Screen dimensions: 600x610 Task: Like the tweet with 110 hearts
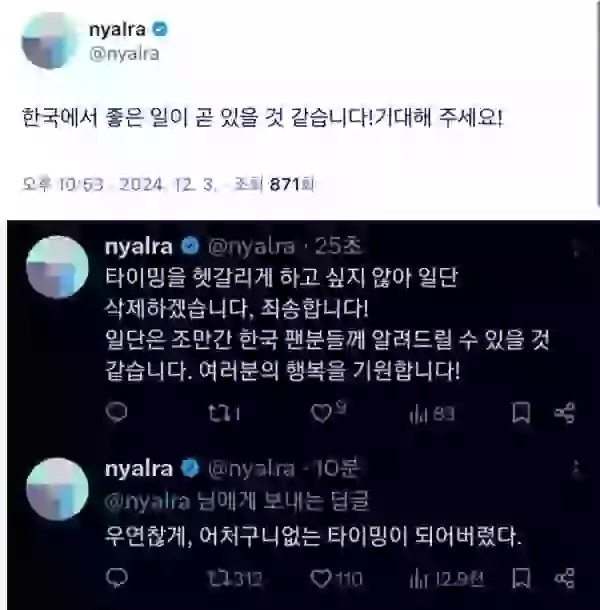[x=336, y=578]
